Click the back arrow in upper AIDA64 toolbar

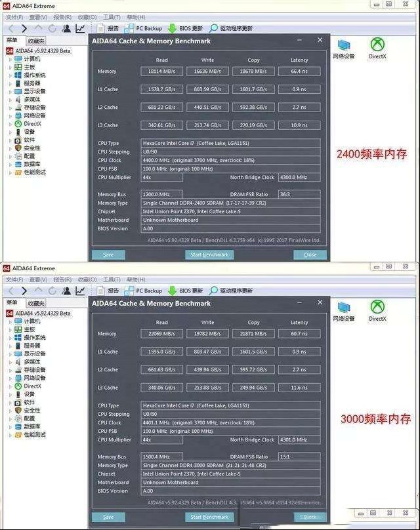10,28
